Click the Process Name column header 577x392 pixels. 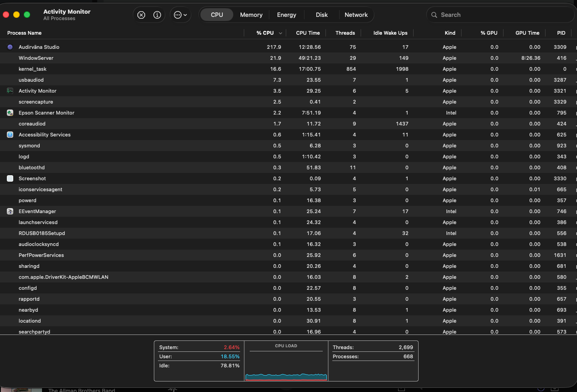pyautogui.click(x=24, y=33)
